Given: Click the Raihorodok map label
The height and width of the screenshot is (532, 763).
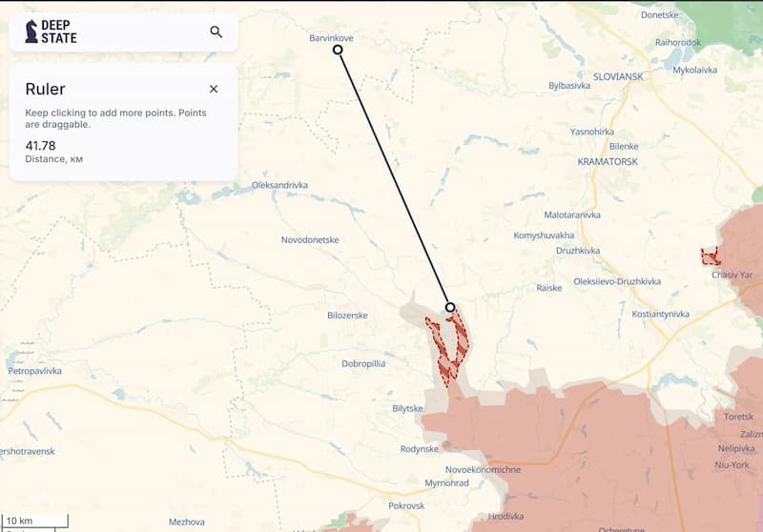Looking at the screenshot, I should click(678, 42).
